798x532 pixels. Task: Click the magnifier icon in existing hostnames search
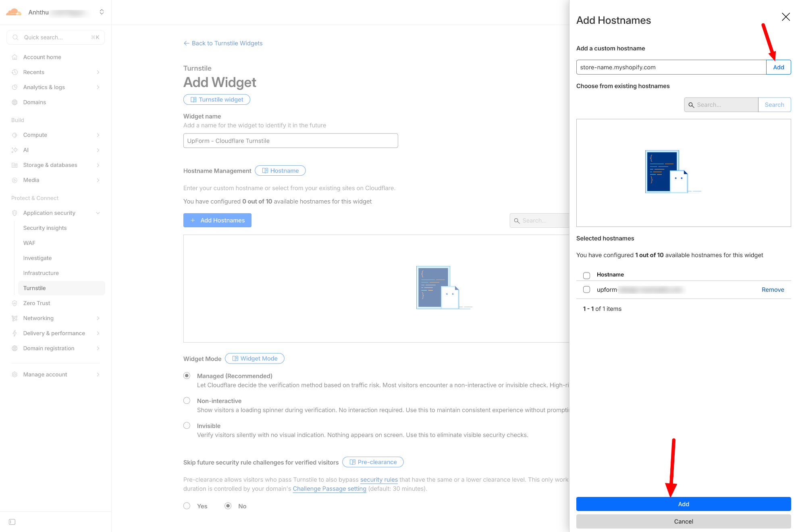(691, 105)
